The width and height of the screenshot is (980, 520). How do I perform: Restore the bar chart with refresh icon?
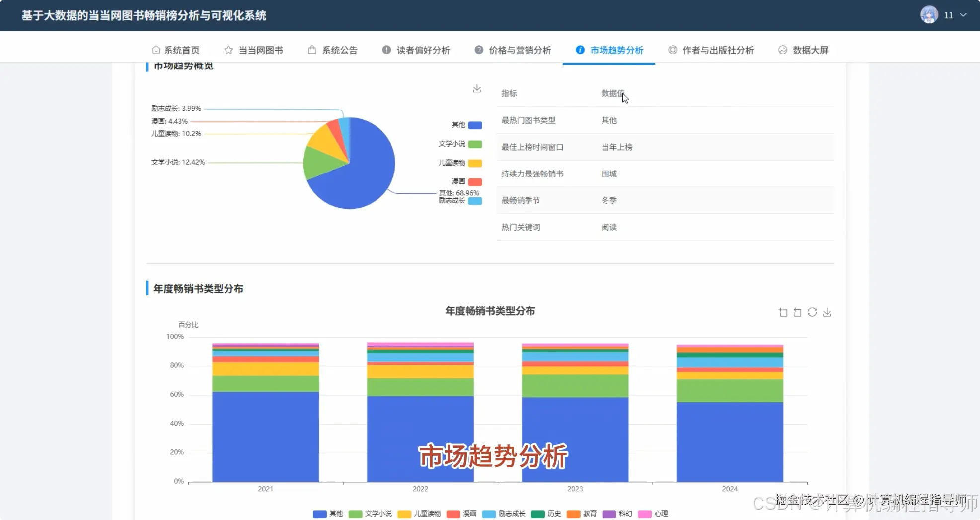pyautogui.click(x=812, y=312)
